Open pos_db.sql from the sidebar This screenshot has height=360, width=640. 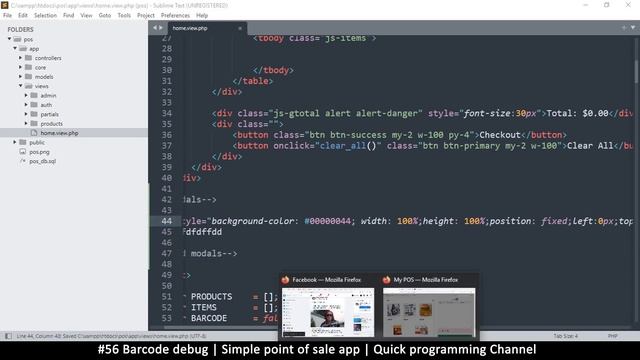42,161
